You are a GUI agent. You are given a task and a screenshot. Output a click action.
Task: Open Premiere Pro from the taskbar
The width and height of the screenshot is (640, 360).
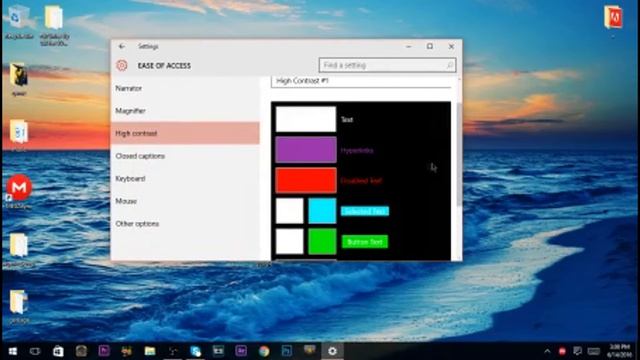click(104, 351)
